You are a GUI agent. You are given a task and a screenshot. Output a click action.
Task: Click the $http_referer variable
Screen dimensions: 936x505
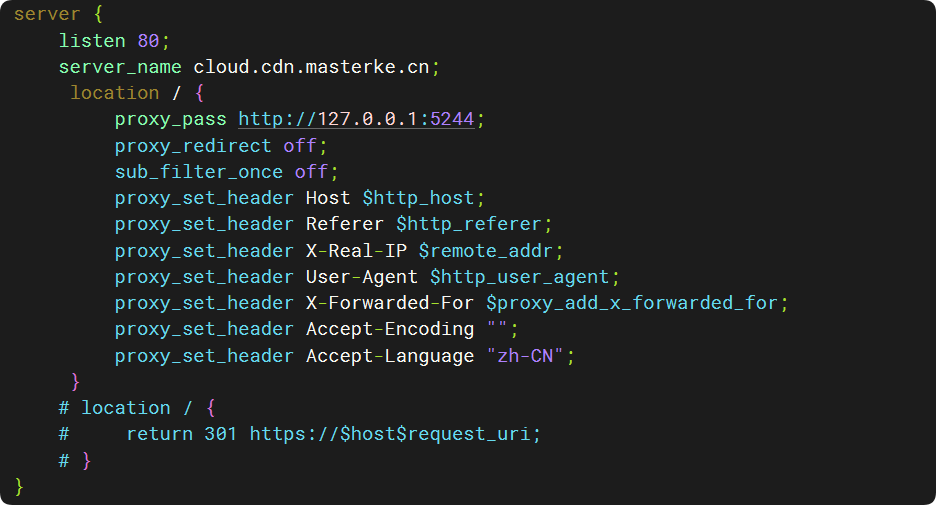click(469, 224)
